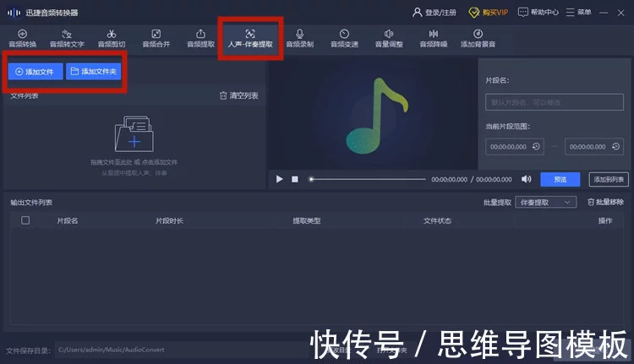This screenshot has width=634, height=364.
Task: Toggle the select-all checkbox in output list
Action: tap(25, 220)
